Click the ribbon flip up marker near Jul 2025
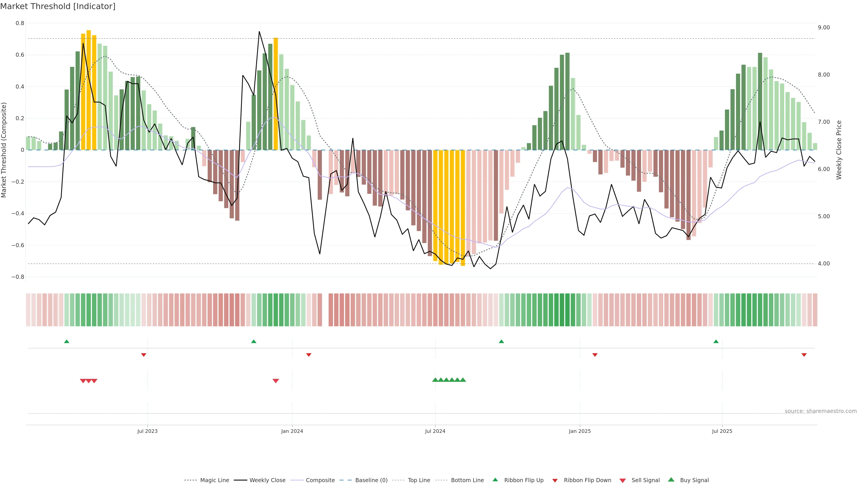The height and width of the screenshot is (488, 868). coord(716,342)
